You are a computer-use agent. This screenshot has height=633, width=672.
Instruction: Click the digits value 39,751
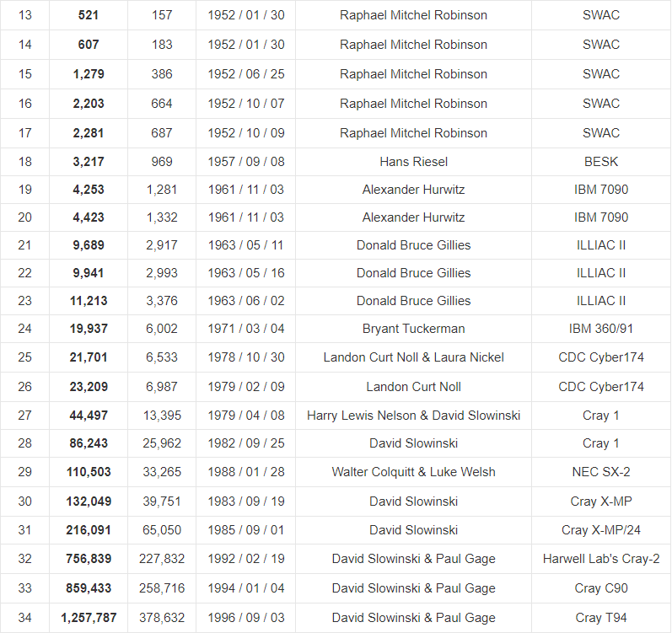click(162, 502)
